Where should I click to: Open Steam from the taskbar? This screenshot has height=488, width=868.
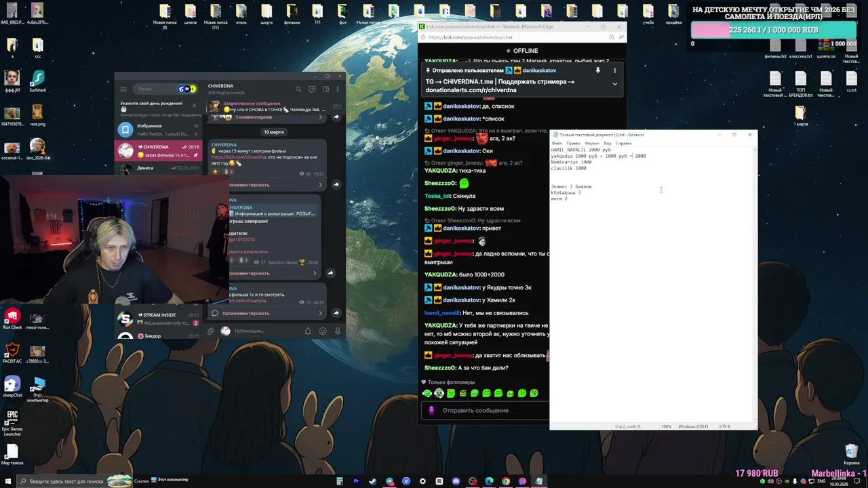pos(372,481)
